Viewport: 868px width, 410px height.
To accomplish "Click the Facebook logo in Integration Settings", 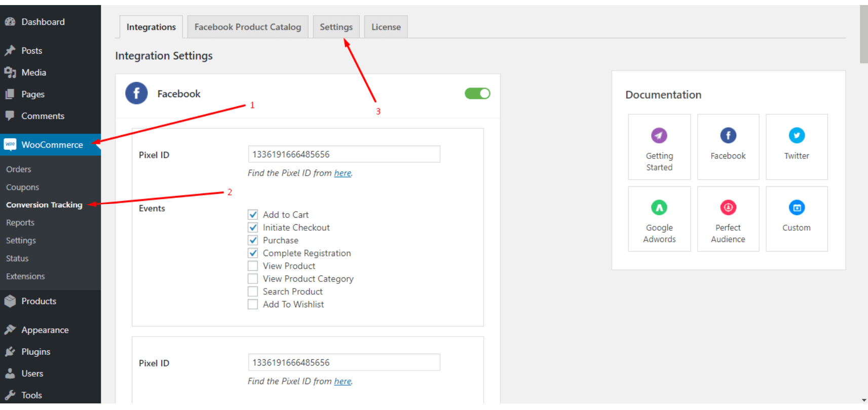I will (136, 93).
